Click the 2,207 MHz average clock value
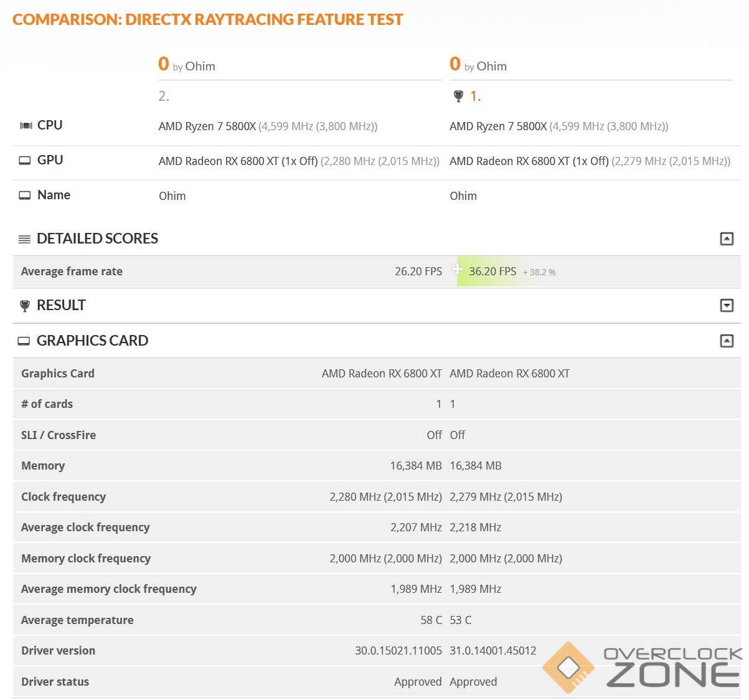Image resolution: width=749 pixels, height=700 pixels. pos(416,527)
